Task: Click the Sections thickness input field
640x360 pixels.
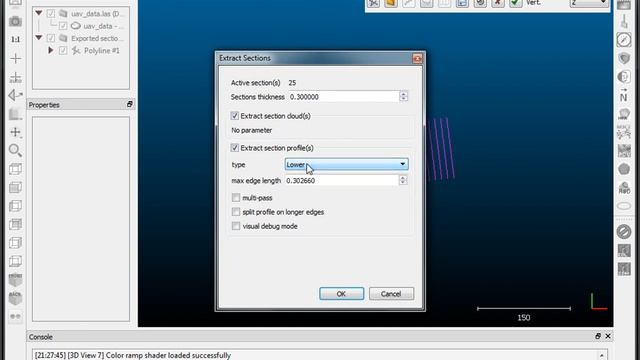Action: [343, 97]
